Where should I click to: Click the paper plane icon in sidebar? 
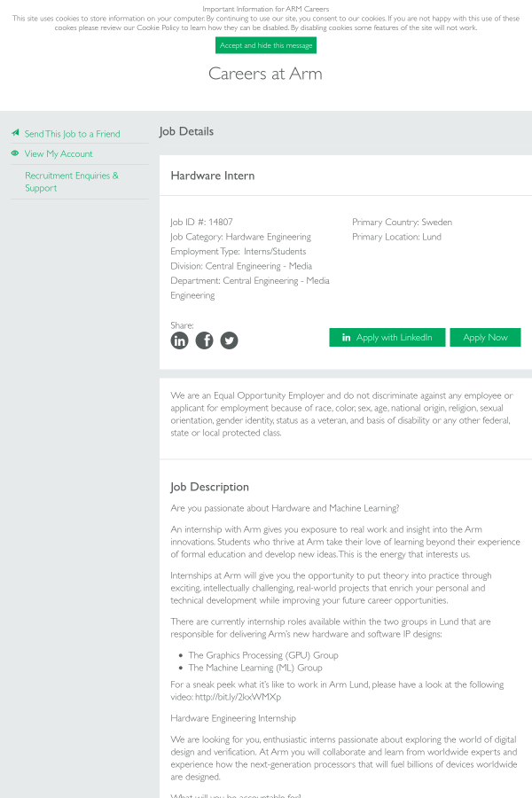[15, 133]
